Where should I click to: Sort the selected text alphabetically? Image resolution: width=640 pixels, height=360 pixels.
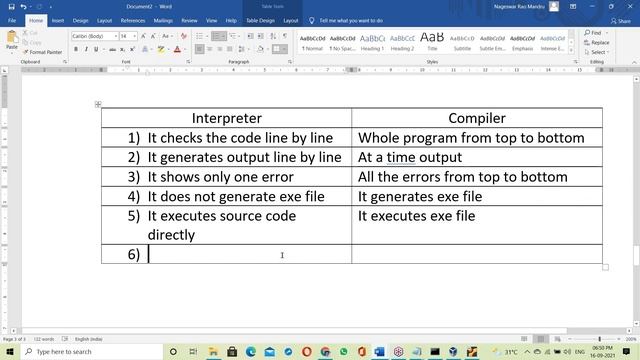(273, 36)
